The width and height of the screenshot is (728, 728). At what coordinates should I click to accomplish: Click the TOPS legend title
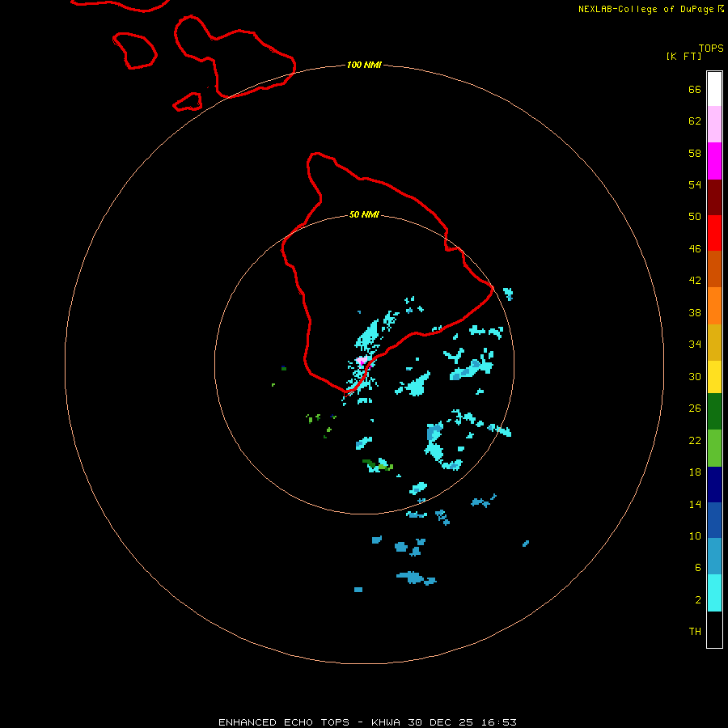tap(711, 49)
